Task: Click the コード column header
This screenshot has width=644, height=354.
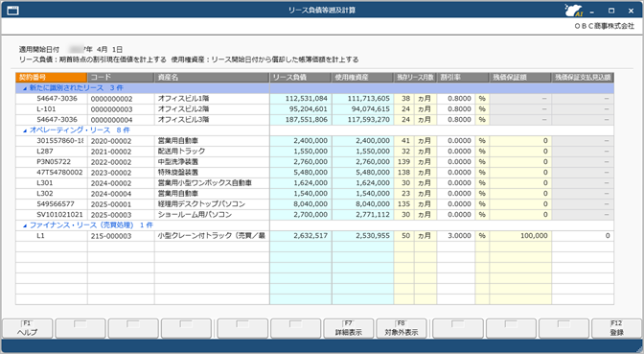Action: 121,78
